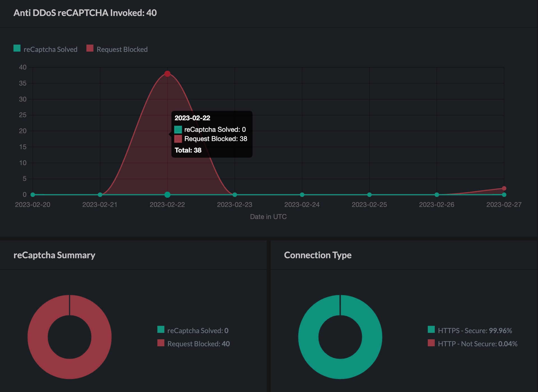Click the reCaptcha Summary heading
Screen dimensions: 538x392
click(x=54, y=255)
